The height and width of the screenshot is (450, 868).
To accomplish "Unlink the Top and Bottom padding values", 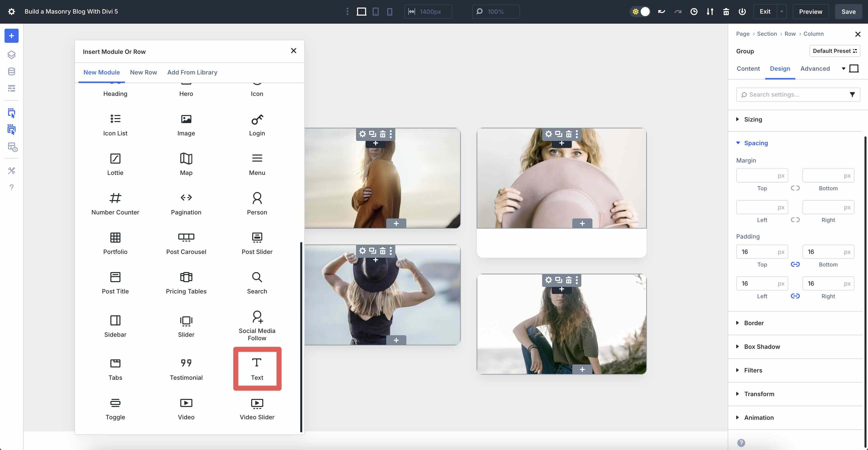I will coord(796,264).
